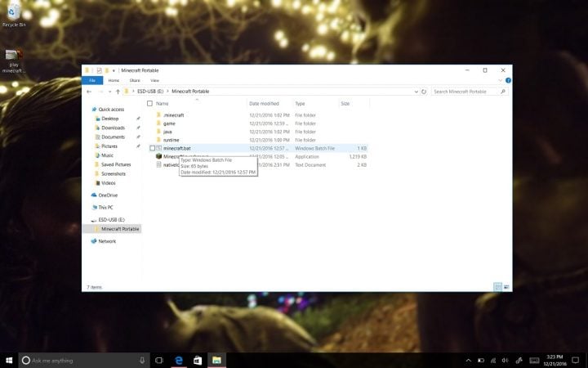Screen dimensions: 588x368
Task: Select OneDrive in navigation pane
Action: coord(108,195)
